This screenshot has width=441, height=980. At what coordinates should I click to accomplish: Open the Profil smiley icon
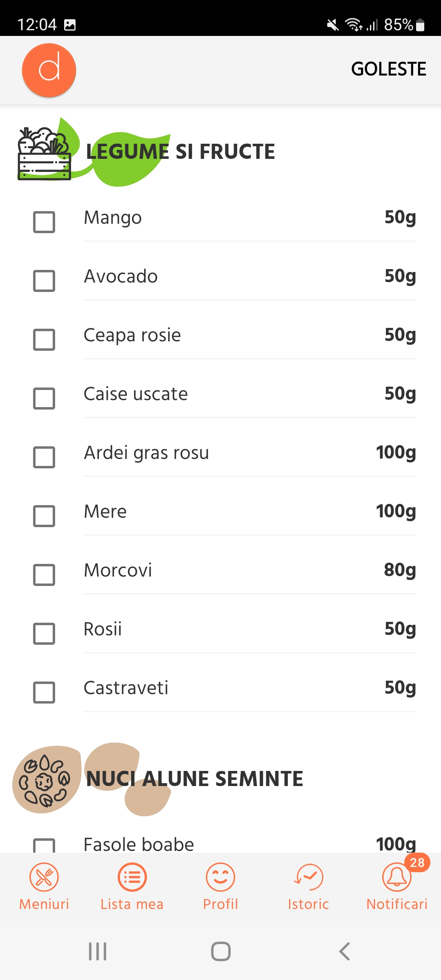pos(220,877)
